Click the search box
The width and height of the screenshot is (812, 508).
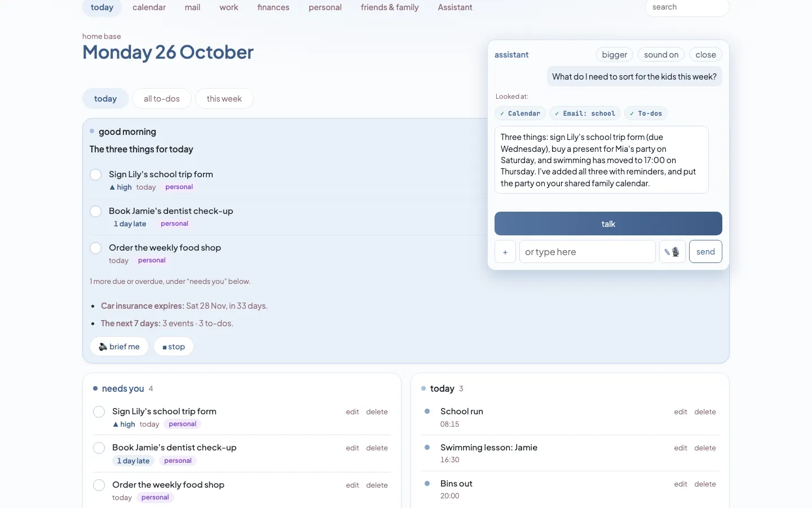pyautogui.click(x=687, y=7)
